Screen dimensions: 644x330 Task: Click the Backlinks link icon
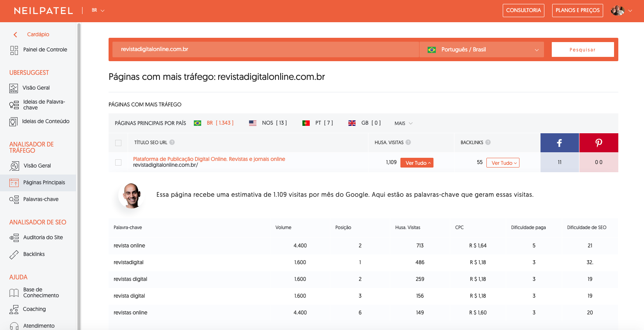tap(14, 254)
